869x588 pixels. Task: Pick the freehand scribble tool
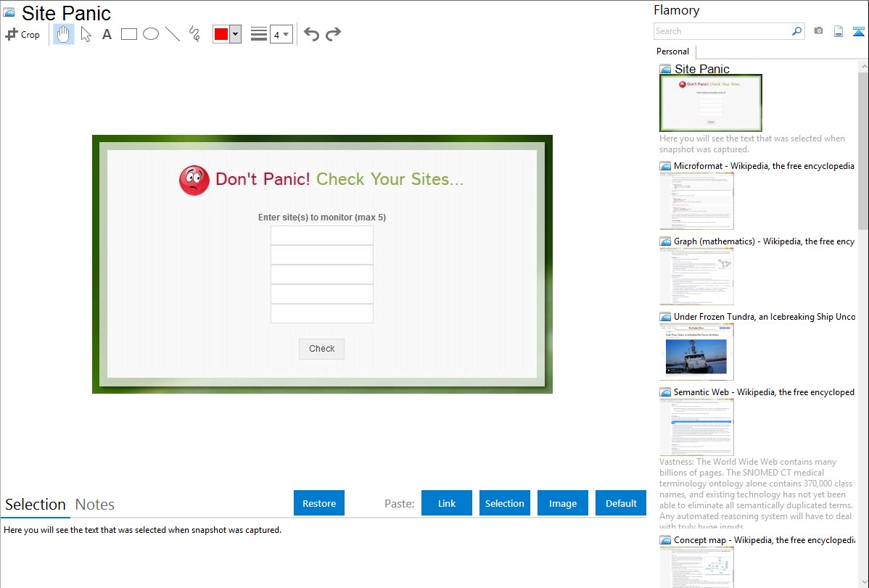(194, 34)
